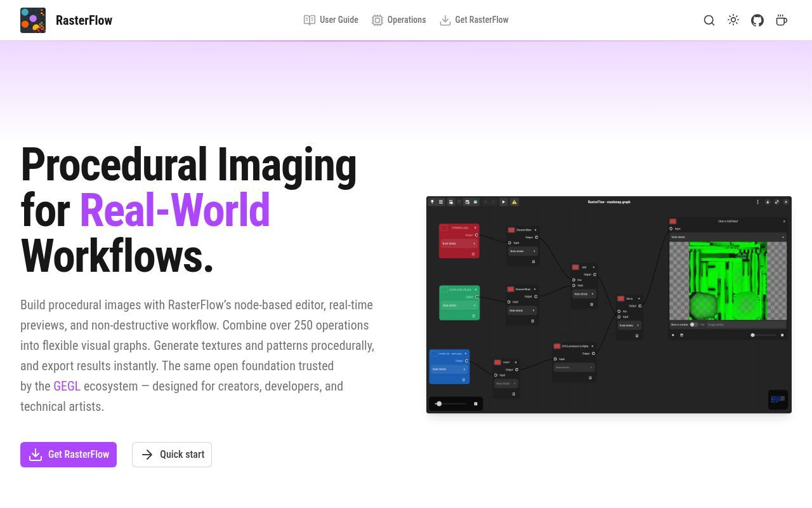Click the "Procedural Imaging" heading text
812x508 pixels.
pos(188,164)
